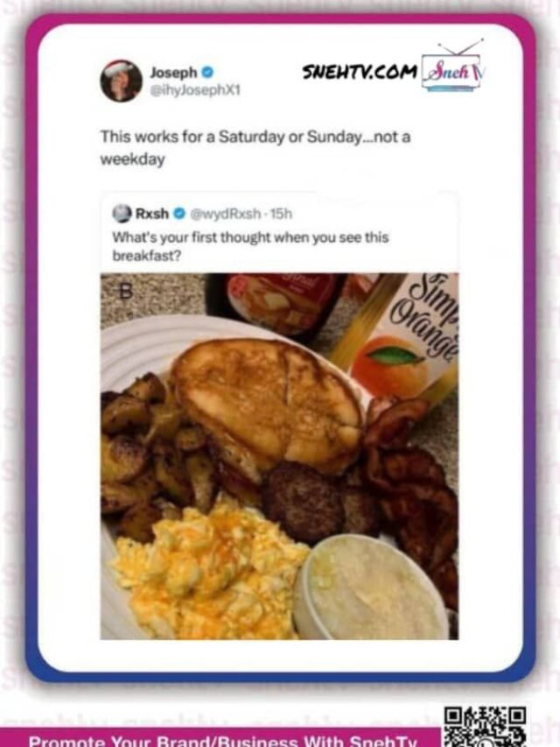Click the blue verified badge beside Joseph
This screenshot has height=747, width=560.
[207, 73]
